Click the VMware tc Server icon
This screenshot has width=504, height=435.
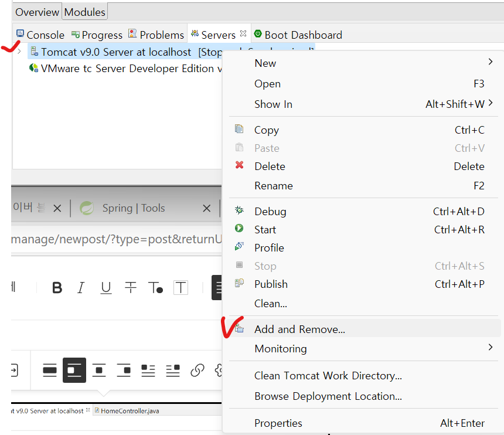33,68
